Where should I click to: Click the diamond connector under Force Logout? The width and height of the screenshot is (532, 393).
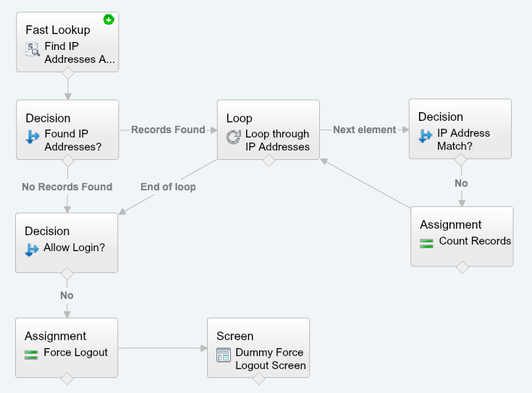point(67,378)
